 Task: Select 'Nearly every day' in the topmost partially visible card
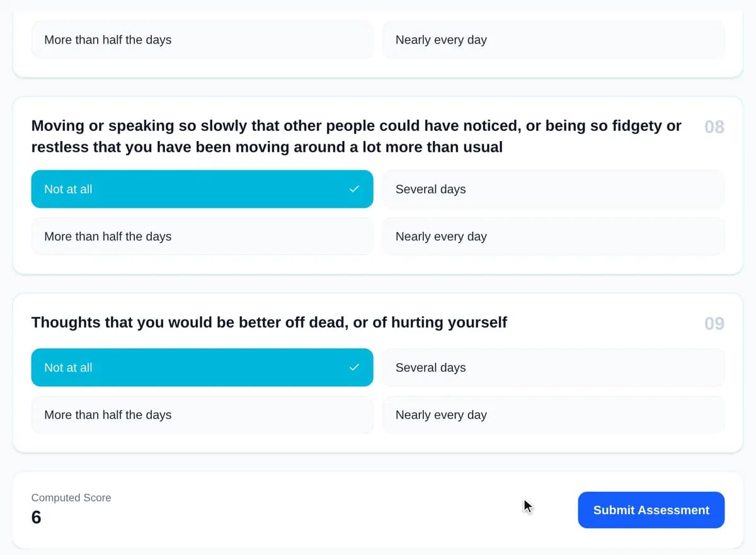point(553,40)
